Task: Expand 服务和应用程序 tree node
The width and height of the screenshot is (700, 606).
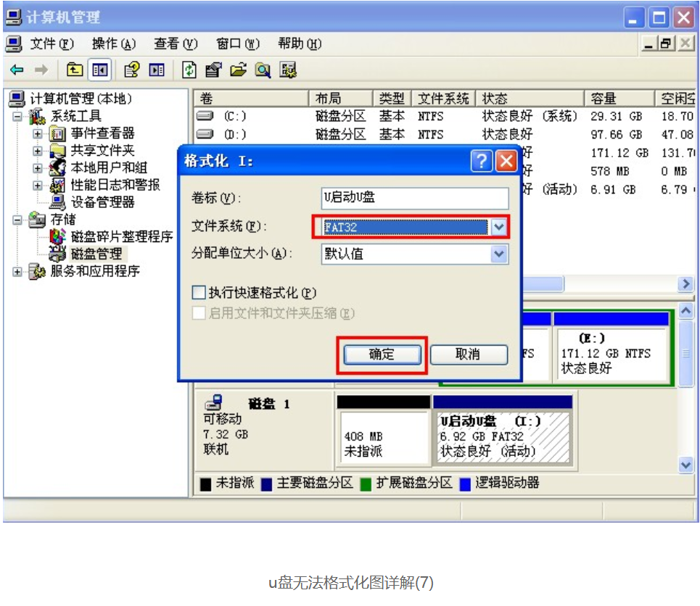Action: (17, 272)
